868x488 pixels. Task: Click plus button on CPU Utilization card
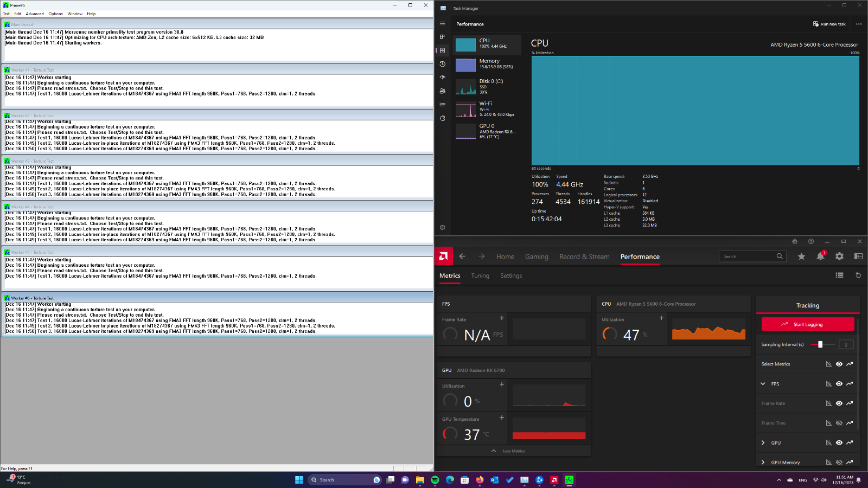[x=661, y=318]
